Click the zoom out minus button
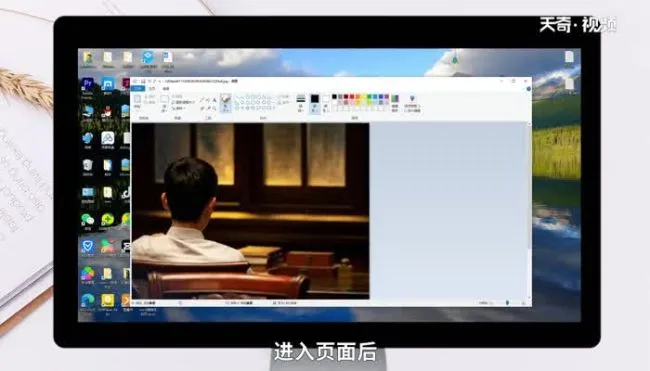The height and width of the screenshot is (371, 650). (x=492, y=303)
